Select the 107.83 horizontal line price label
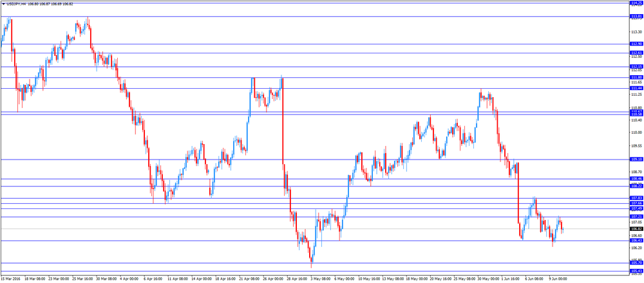The height and width of the screenshot is (283, 644). [636, 198]
